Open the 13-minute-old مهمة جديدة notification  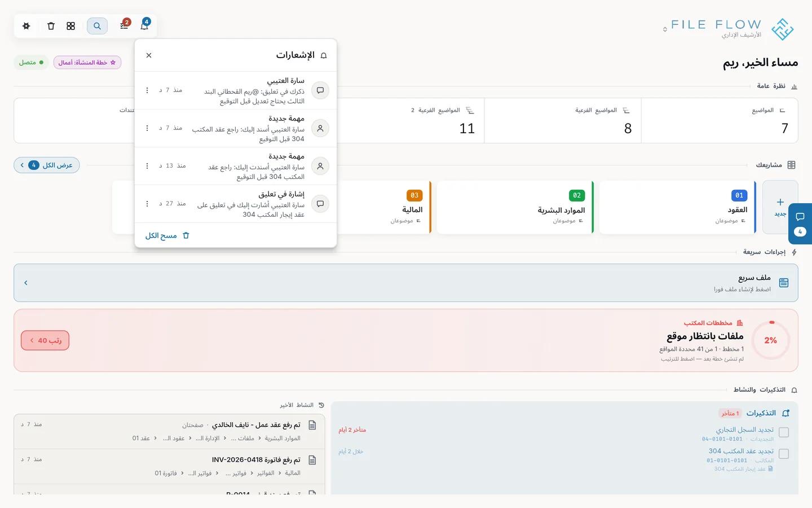coord(236,166)
